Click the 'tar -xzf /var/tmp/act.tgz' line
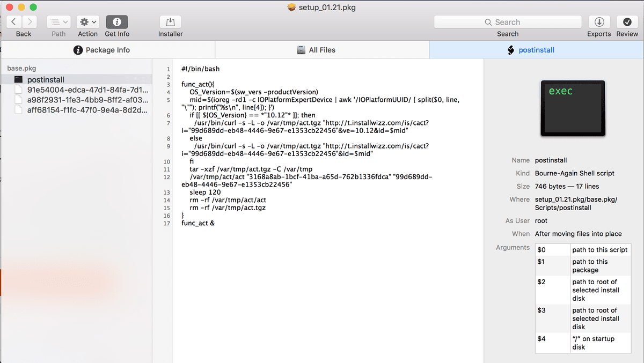Screen dimensions: 644x363 click(251, 169)
